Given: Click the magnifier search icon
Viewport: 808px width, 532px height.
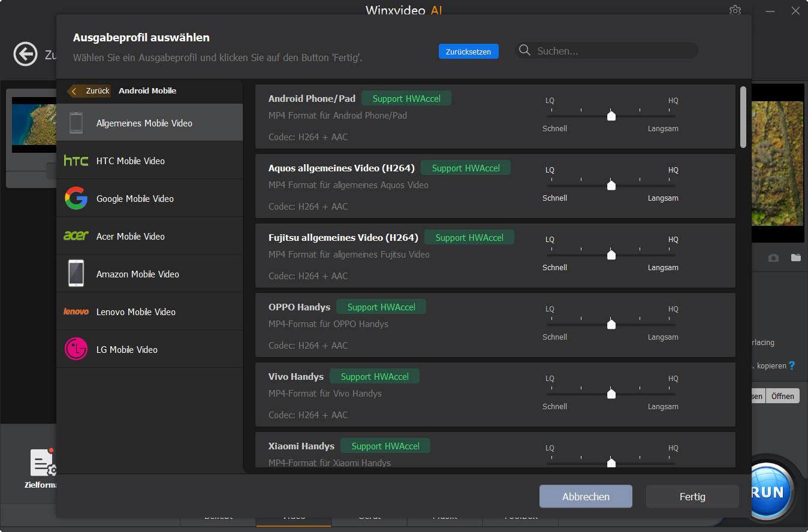Looking at the screenshot, I should coord(524,50).
